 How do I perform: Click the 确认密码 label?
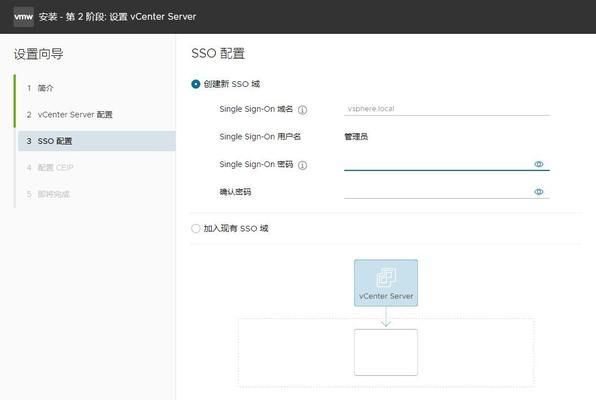point(235,192)
